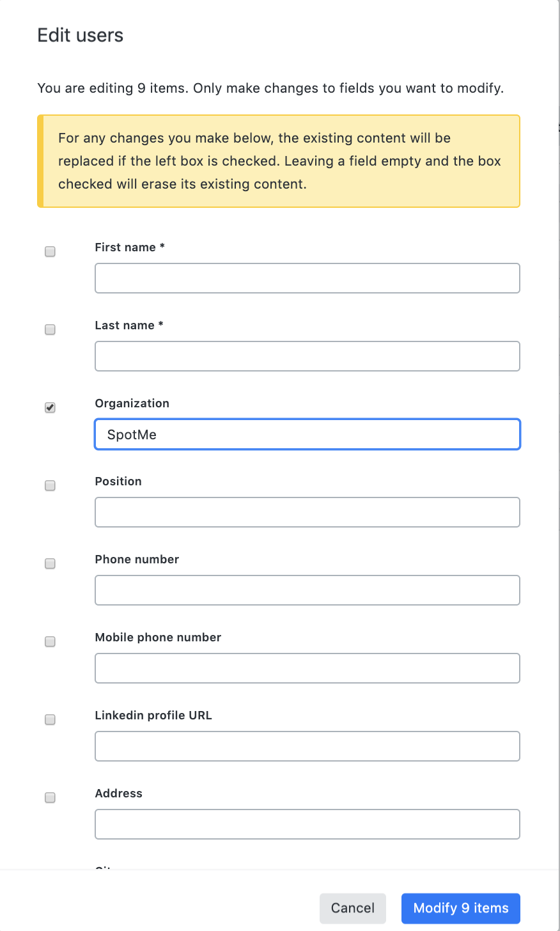Click the Linkedin profile URL input

pos(307,746)
